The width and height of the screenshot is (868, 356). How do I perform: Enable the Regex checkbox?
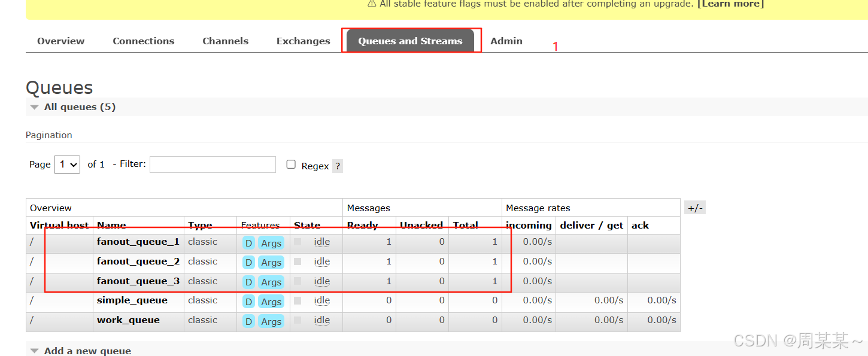291,164
